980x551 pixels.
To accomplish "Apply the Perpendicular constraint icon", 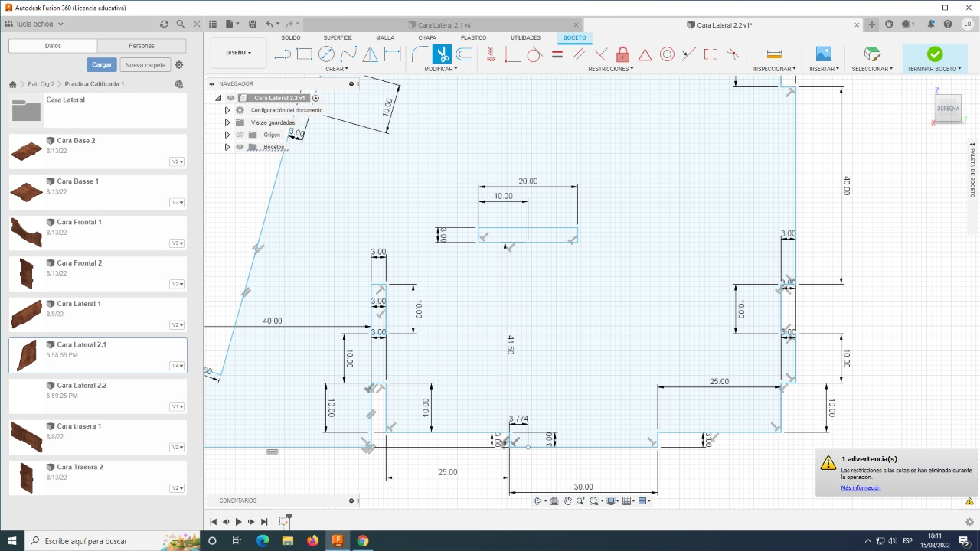I will pyautogui.click(x=601, y=54).
